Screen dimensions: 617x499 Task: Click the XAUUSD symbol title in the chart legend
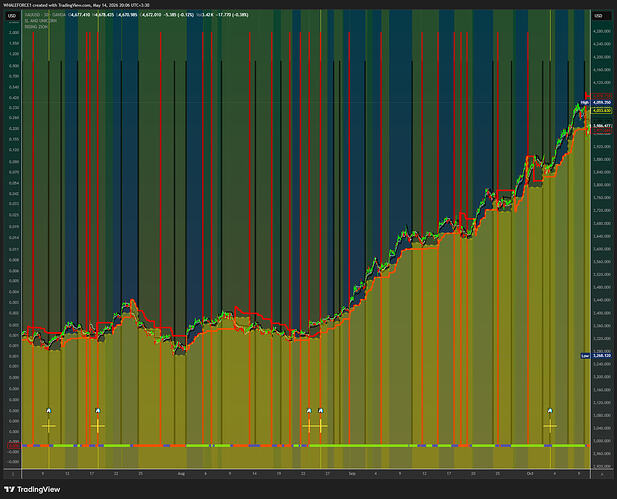click(45, 15)
